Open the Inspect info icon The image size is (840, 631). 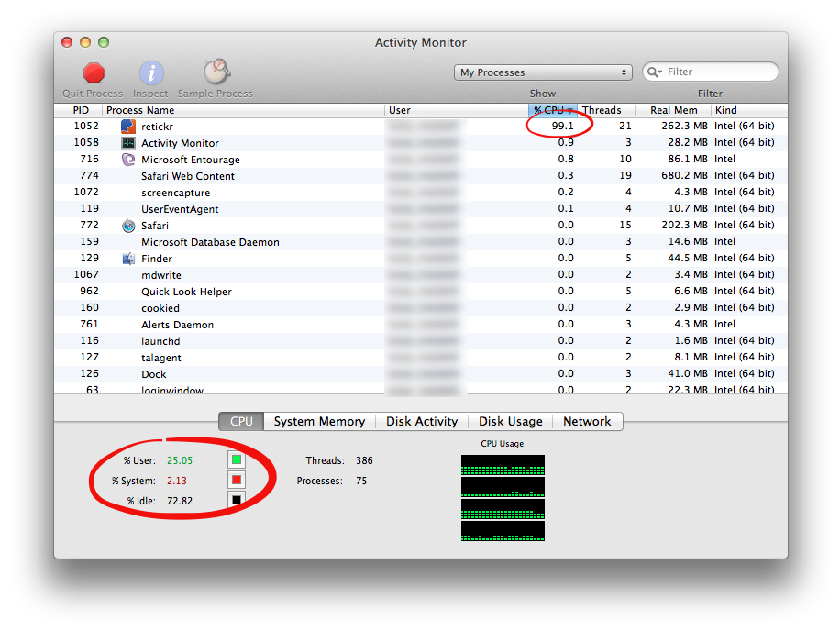pos(151,72)
